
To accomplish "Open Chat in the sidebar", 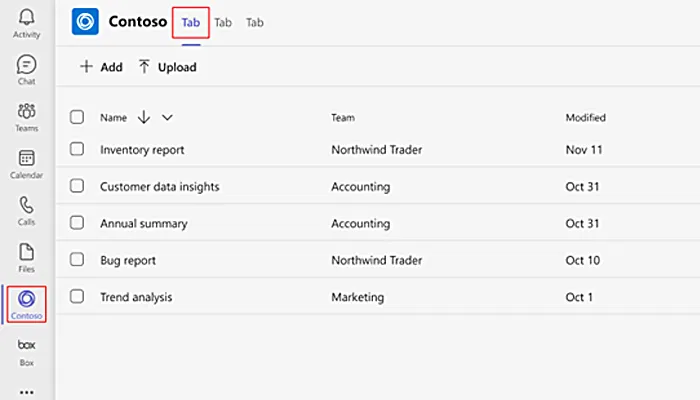I will [x=27, y=66].
